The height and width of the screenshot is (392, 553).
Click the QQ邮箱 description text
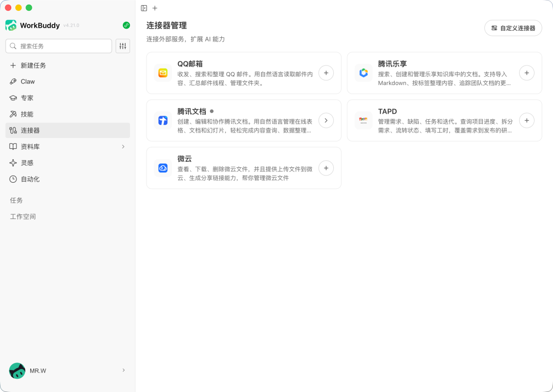pos(245,79)
